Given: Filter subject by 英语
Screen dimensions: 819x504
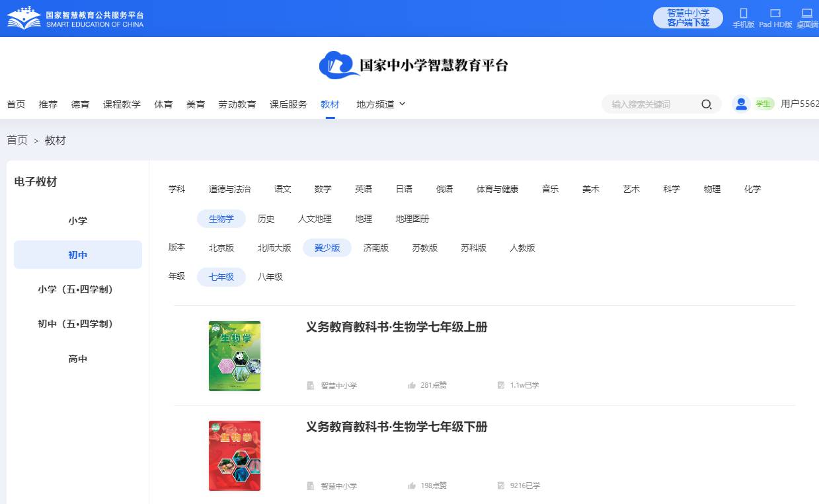Looking at the screenshot, I should (364, 189).
